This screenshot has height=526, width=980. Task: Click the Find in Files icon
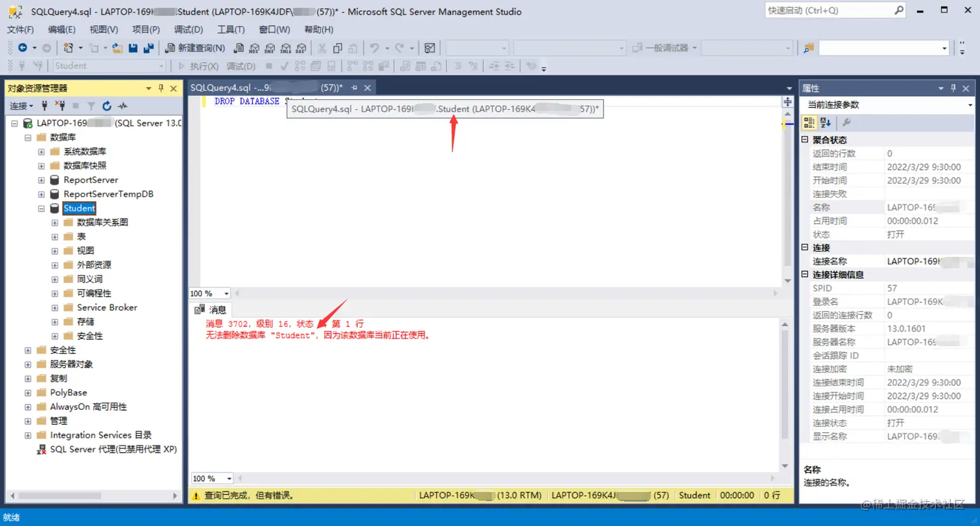coord(808,48)
